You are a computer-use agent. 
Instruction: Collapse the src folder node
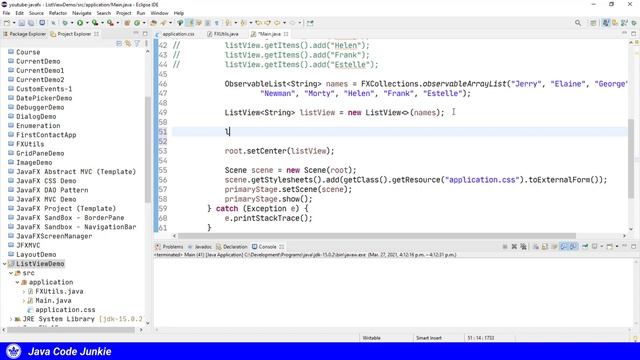point(11,273)
